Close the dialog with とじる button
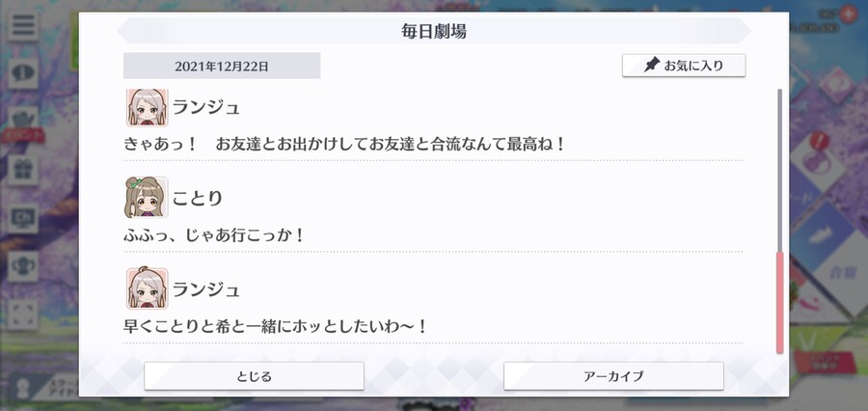The image size is (868, 411). (254, 376)
